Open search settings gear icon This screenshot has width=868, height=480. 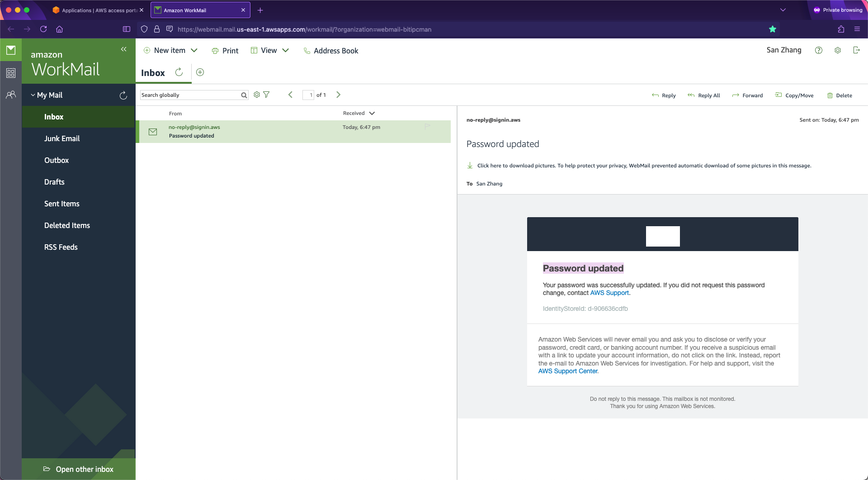(x=257, y=95)
